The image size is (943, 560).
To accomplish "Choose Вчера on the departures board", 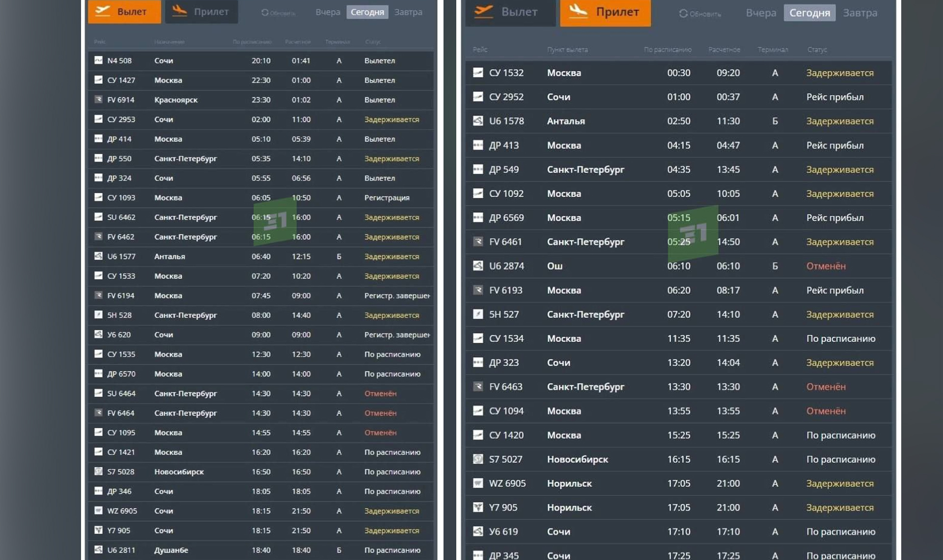I will click(328, 12).
